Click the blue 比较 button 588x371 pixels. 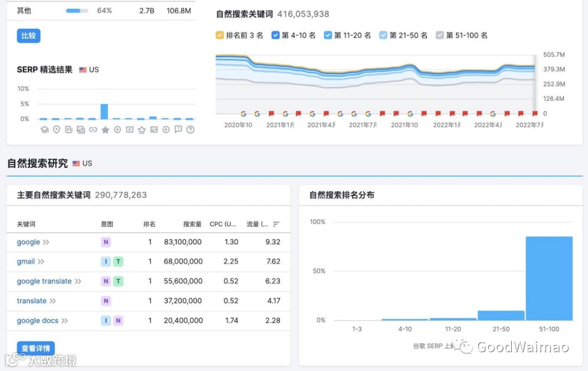pos(28,35)
